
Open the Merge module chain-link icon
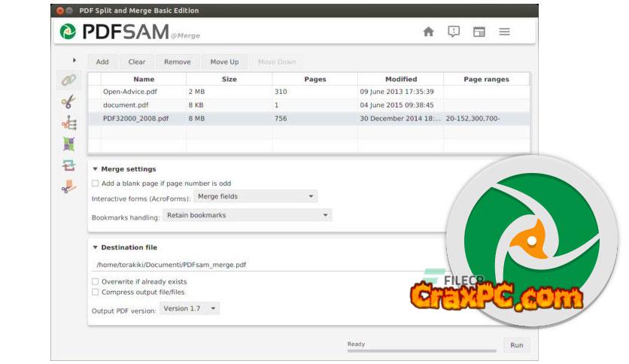pos(69,80)
